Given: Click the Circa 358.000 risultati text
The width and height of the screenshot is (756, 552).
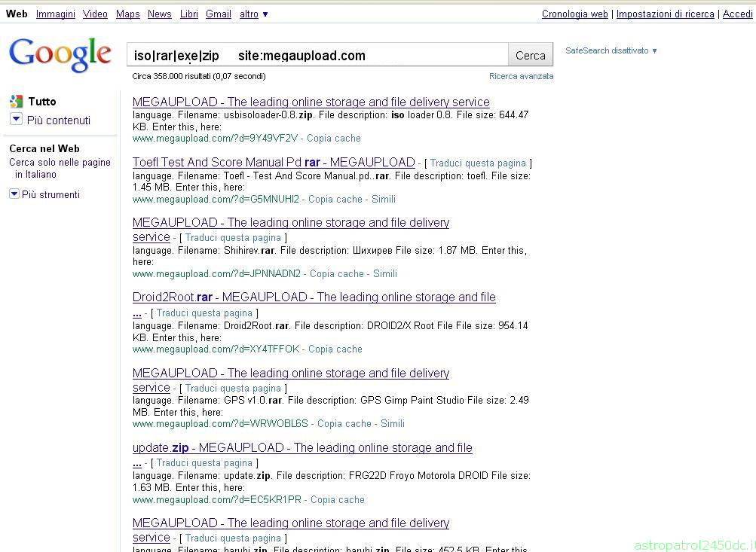Looking at the screenshot, I should [x=199, y=76].
